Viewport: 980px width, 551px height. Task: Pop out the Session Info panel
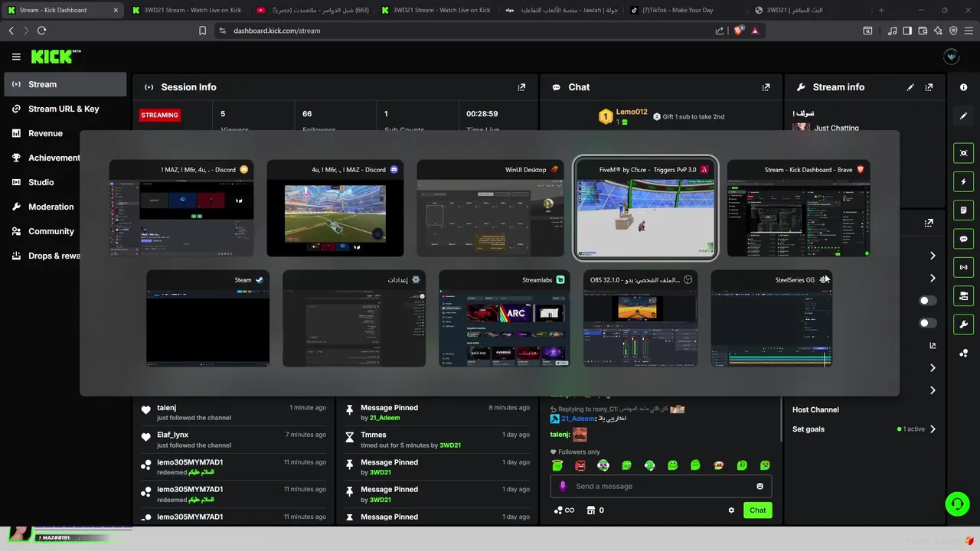pos(521,87)
